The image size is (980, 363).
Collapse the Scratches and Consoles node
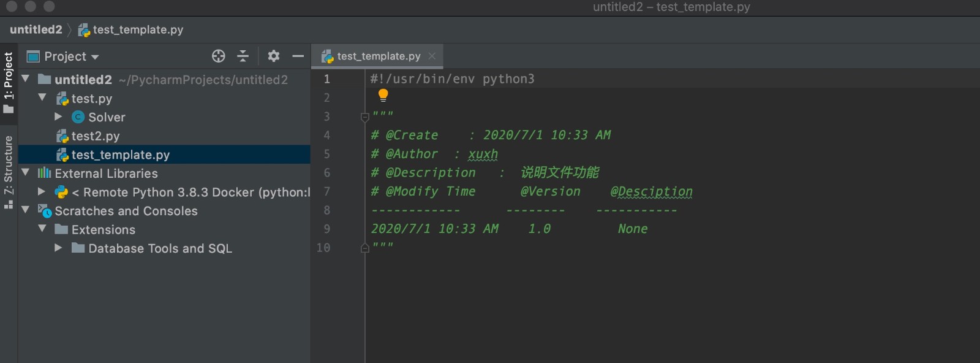(x=26, y=210)
